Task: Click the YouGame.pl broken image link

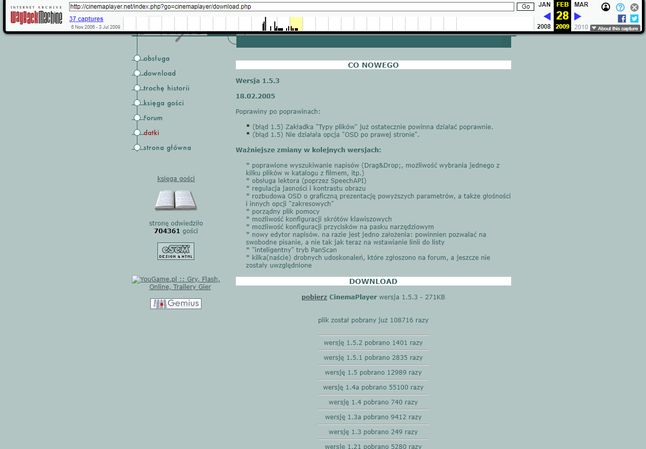Action: (176, 283)
